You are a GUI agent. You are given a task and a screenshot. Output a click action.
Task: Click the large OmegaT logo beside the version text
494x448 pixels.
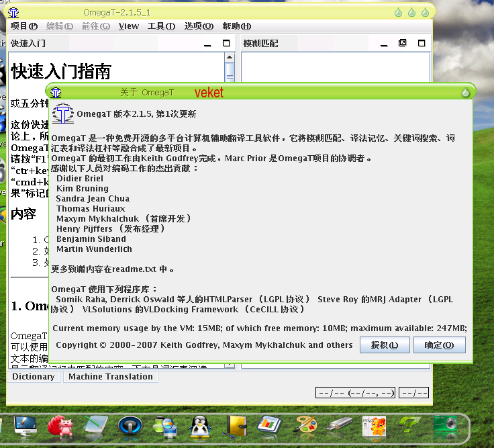click(63, 114)
